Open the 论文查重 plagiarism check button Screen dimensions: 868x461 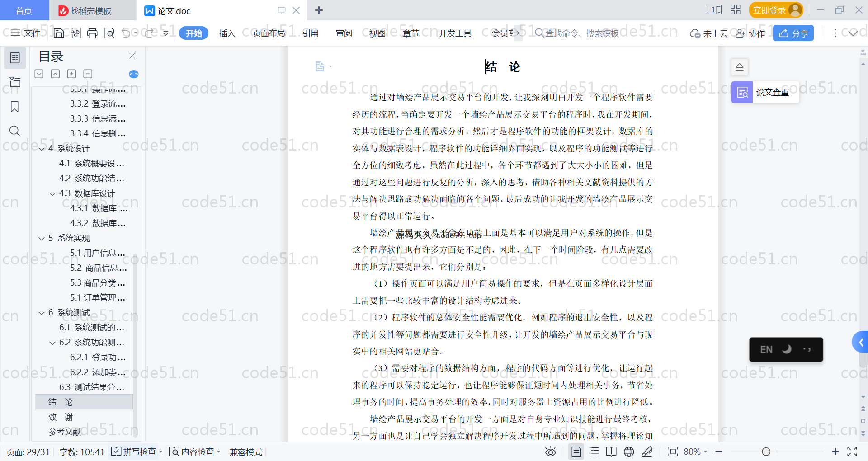click(x=765, y=92)
